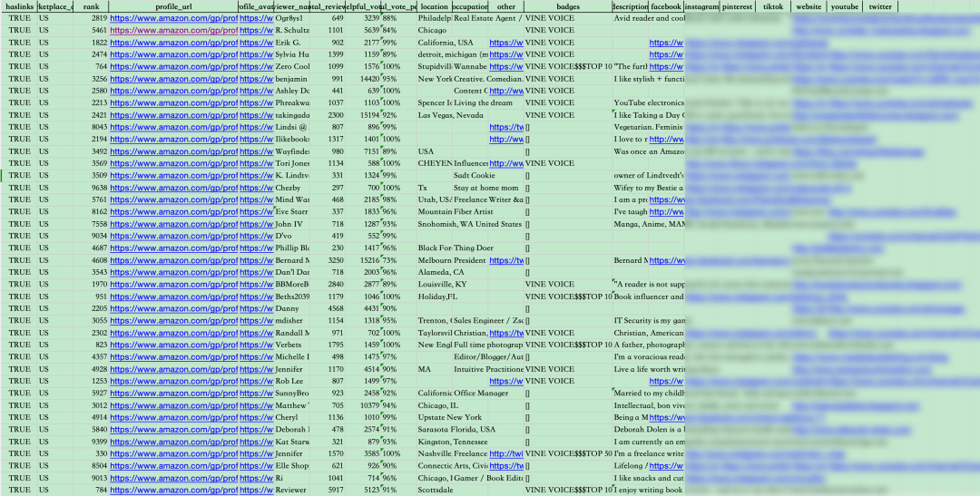Click the badges cell in Verbets row
Image resolution: width=980 pixels, height=496 pixels.
point(568,345)
